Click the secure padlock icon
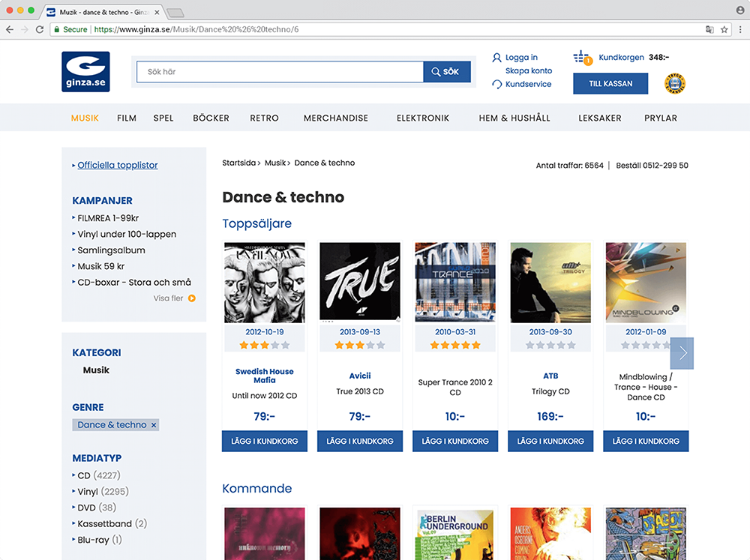This screenshot has width=750, height=560. [x=57, y=30]
